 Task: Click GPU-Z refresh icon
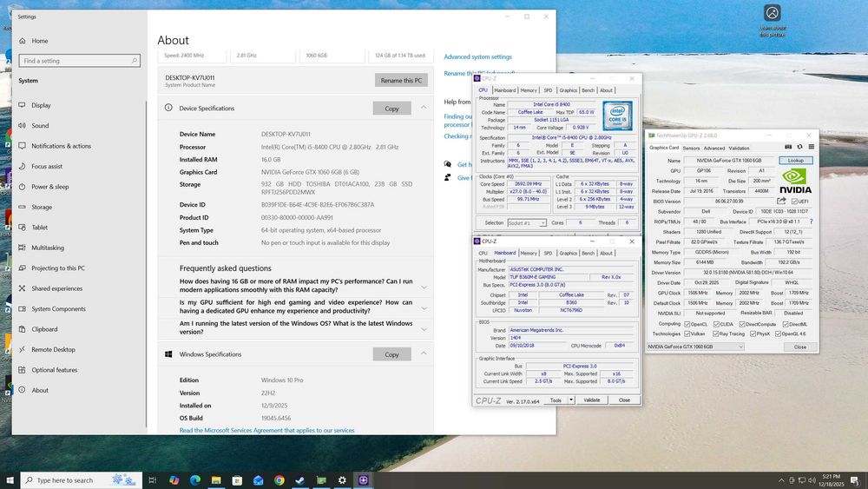(799, 148)
